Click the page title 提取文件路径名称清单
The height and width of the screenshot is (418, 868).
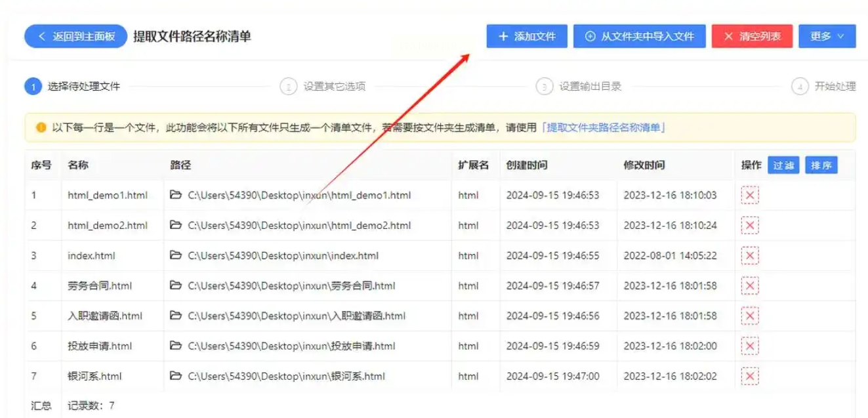(192, 36)
